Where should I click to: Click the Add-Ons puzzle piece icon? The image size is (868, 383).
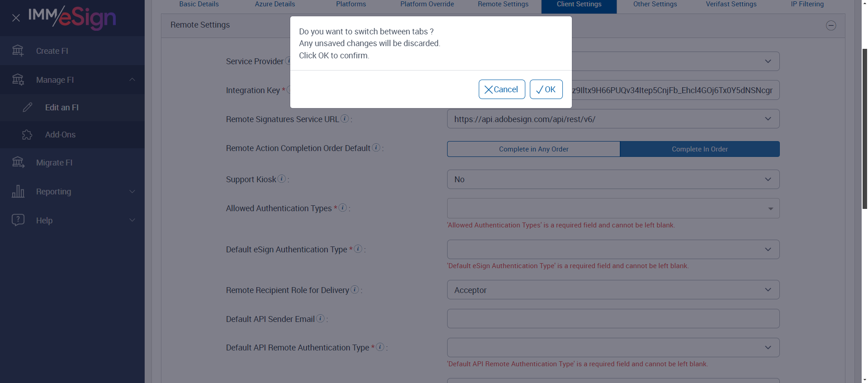tap(27, 135)
